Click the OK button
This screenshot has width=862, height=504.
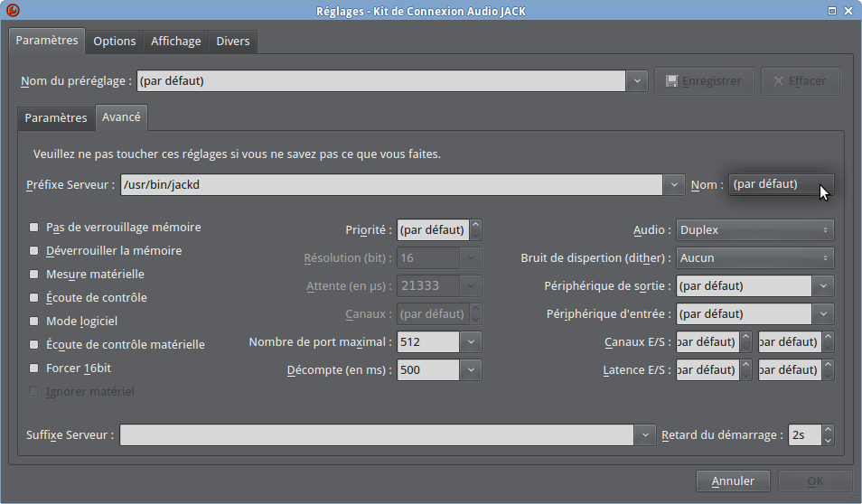click(815, 481)
